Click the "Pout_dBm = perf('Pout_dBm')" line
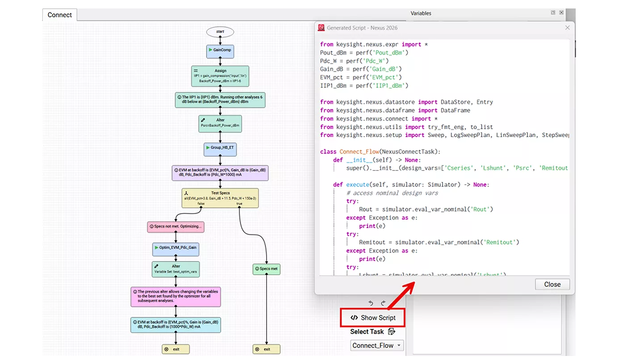 click(x=364, y=53)
